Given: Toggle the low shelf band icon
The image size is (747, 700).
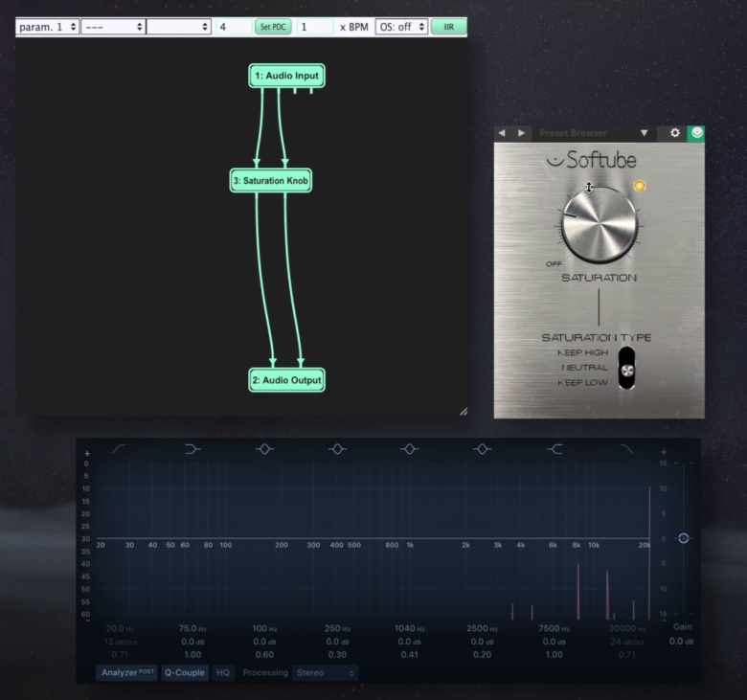Looking at the screenshot, I should point(192,449).
